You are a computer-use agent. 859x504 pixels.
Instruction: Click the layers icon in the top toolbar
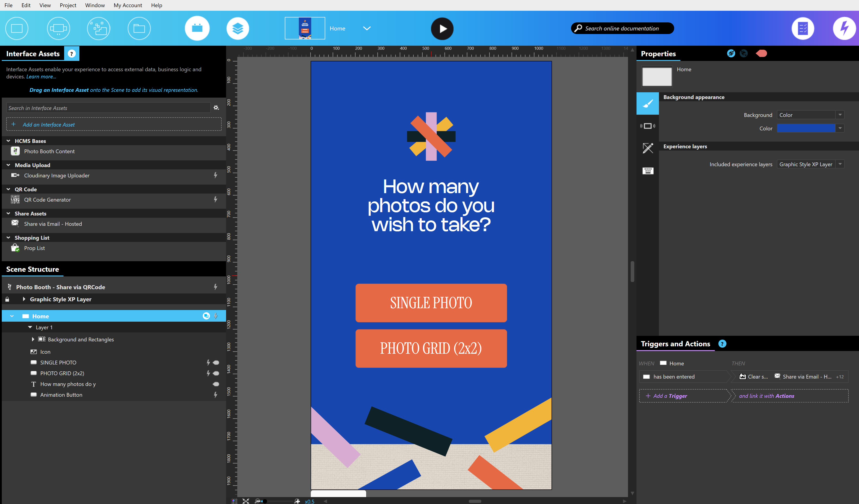[x=238, y=28]
